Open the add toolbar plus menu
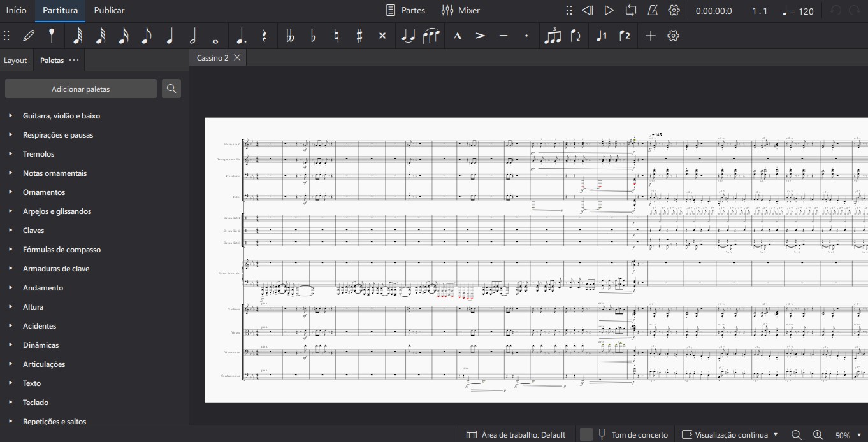Screen dimensions: 868x442 coord(650,36)
